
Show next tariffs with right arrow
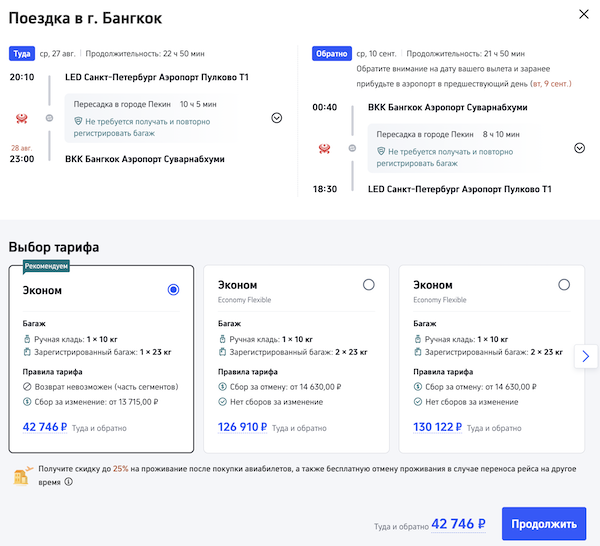[x=586, y=356]
